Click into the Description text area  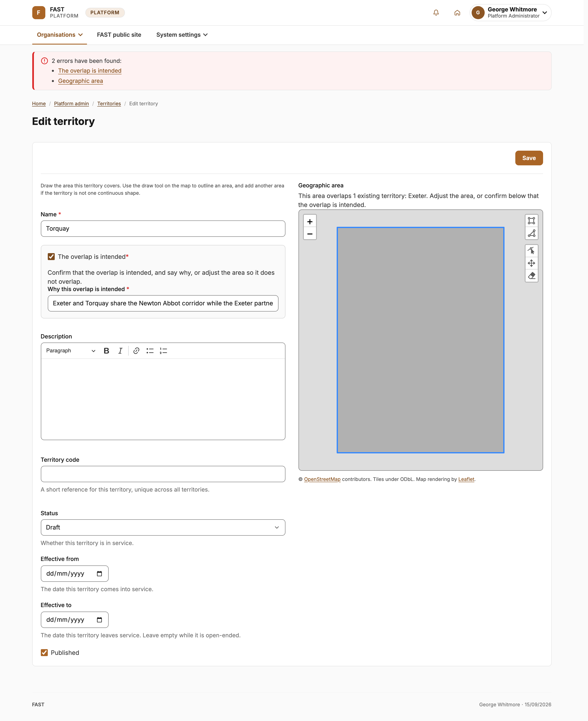163,399
